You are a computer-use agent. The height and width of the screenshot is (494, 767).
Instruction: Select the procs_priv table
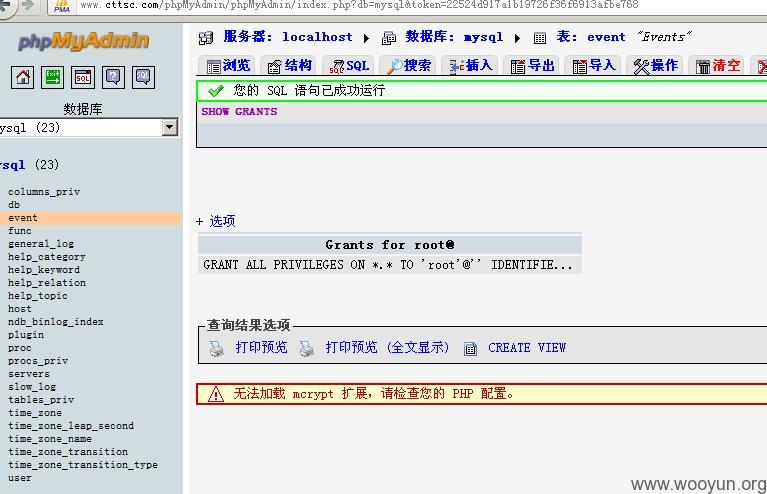tap(38, 361)
